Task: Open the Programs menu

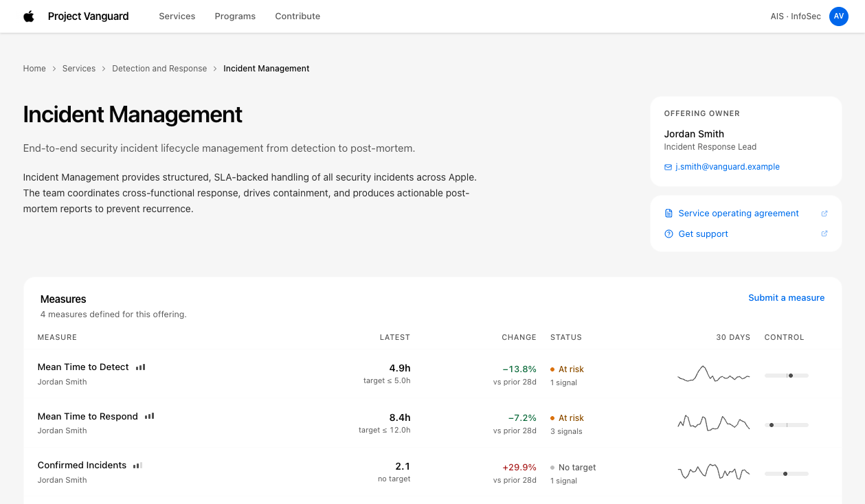Action: tap(235, 16)
